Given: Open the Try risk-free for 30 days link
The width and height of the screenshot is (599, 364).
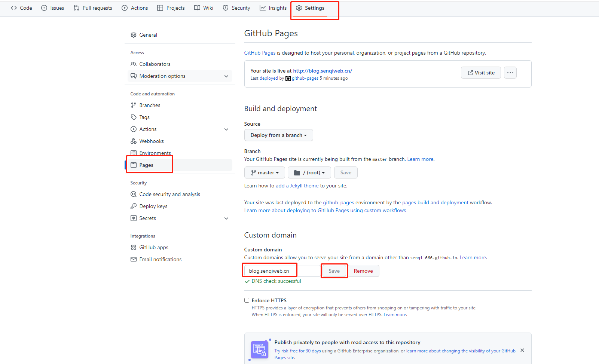Looking at the screenshot, I should click(x=297, y=351).
